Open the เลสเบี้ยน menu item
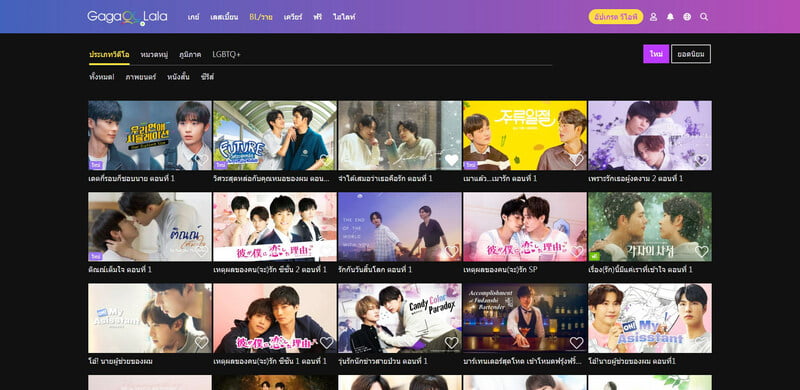The image size is (800, 390). (x=224, y=17)
